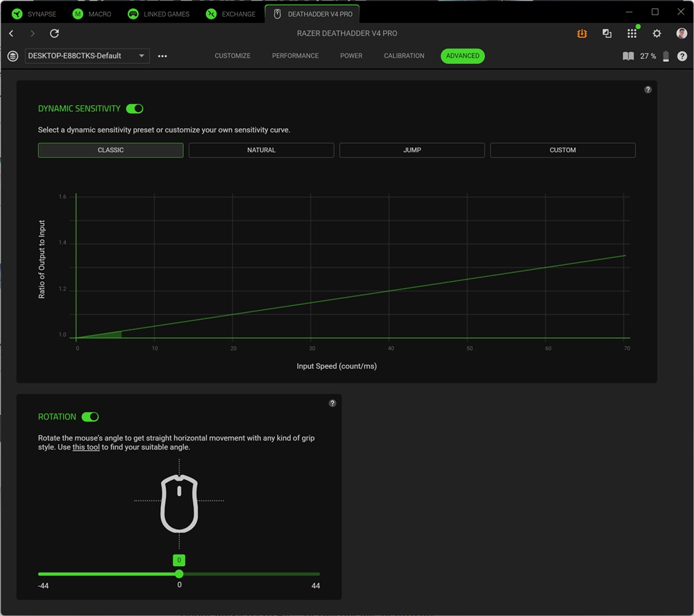
Task: Disable the Dynamic Sensitivity toggle
Action: click(135, 109)
